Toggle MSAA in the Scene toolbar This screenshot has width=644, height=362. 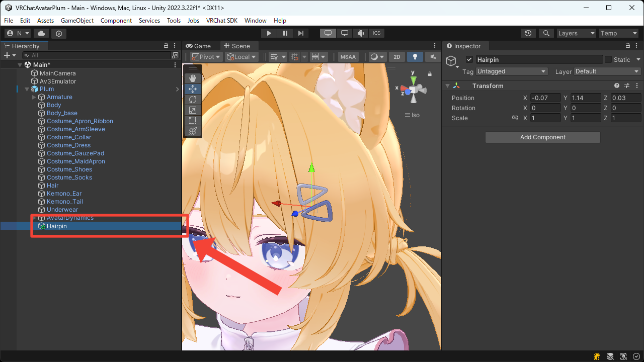pyautogui.click(x=348, y=56)
